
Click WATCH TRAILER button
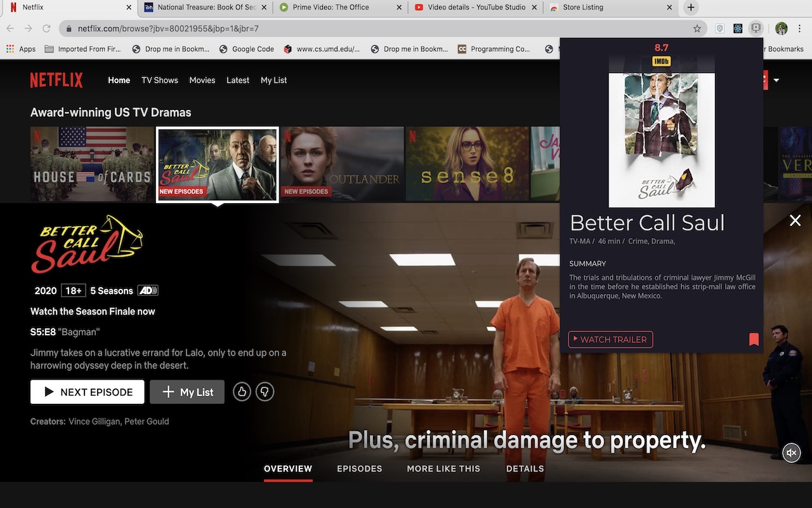(x=610, y=339)
